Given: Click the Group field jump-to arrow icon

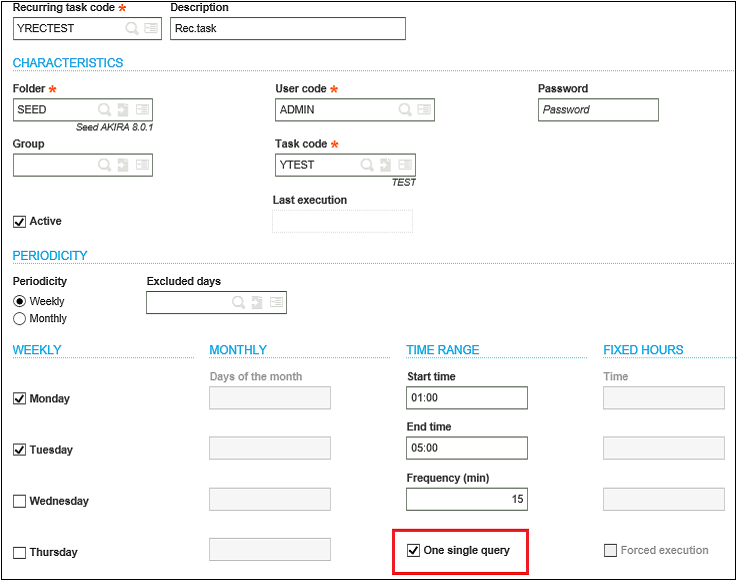Looking at the screenshot, I should pos(123,165).
